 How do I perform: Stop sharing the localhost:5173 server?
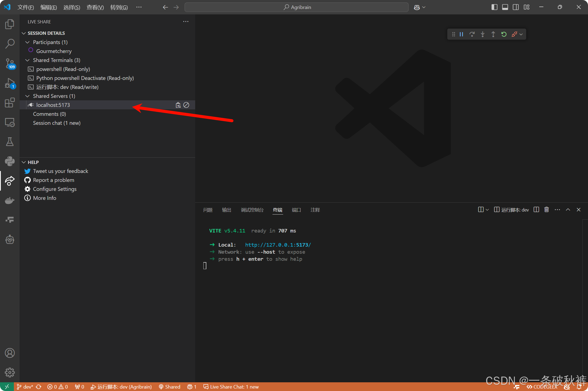(x=186, y=105)
